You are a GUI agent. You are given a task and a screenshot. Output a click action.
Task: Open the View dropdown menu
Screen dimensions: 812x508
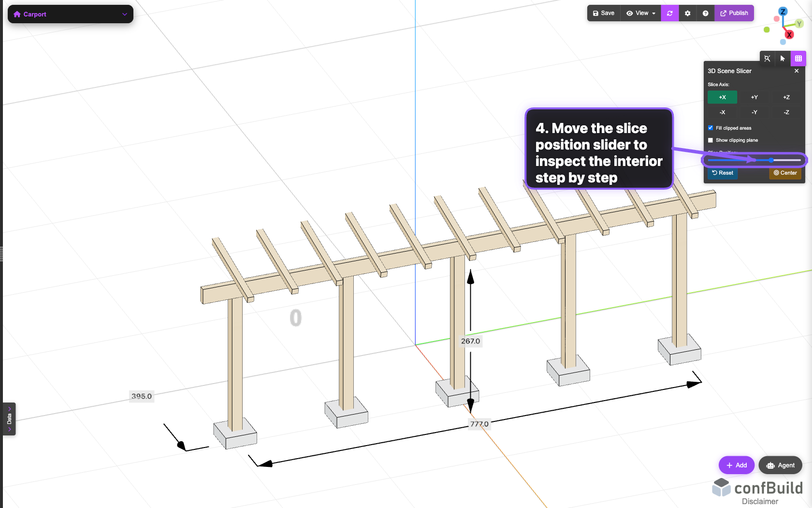640,13
